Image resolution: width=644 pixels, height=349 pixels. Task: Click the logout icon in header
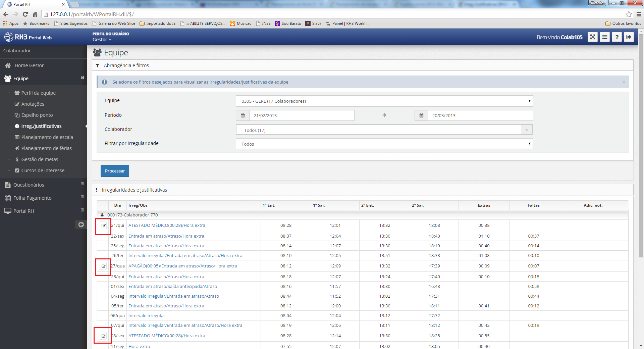click(x=629, y=37)
